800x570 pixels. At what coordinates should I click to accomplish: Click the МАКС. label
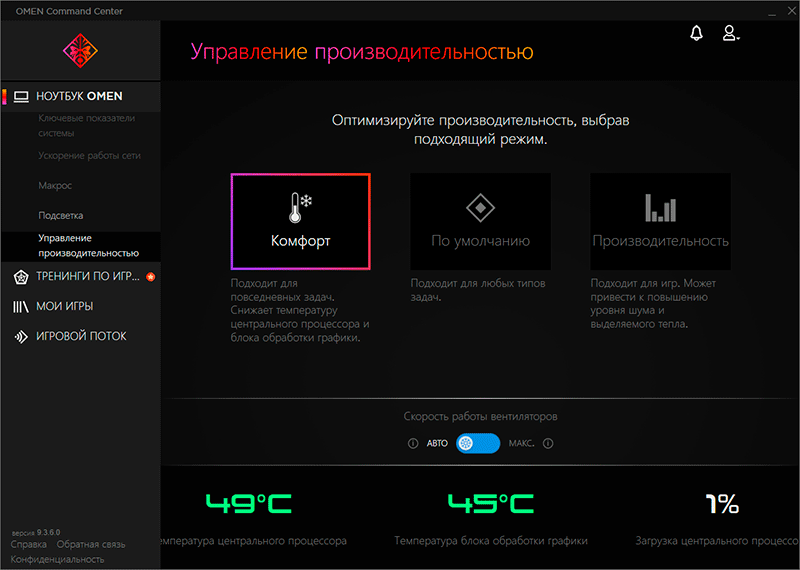tap(521, 443)
